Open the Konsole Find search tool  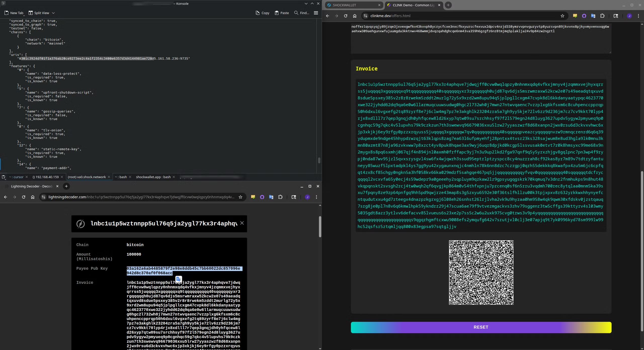coord(302,13)
